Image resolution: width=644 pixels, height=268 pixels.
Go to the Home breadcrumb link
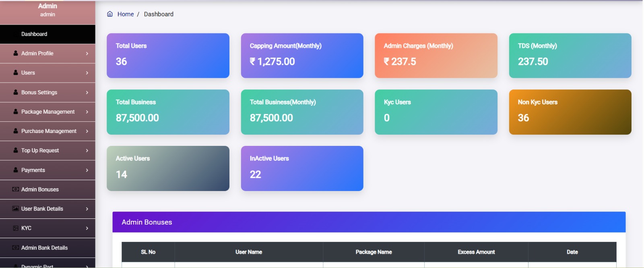point(126,14)
